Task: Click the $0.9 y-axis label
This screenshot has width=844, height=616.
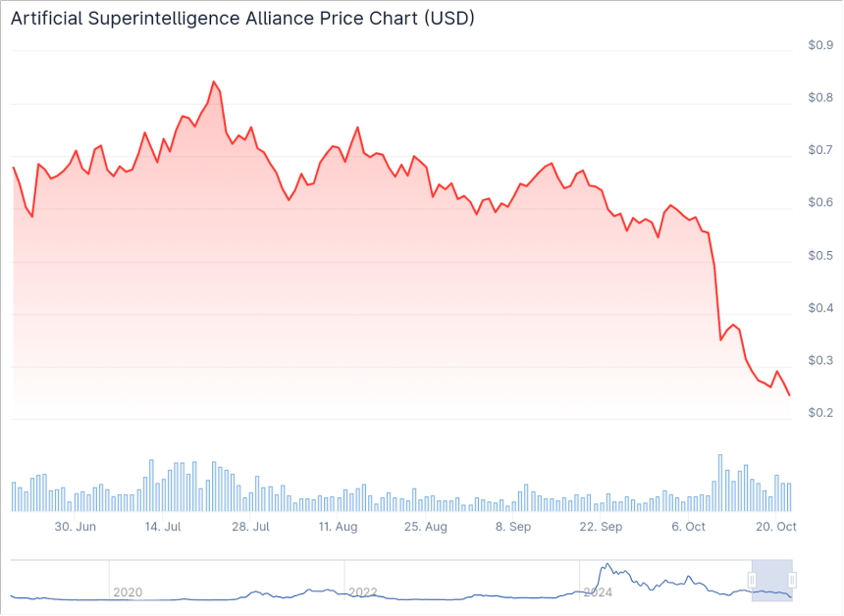Action: [819, 44]
